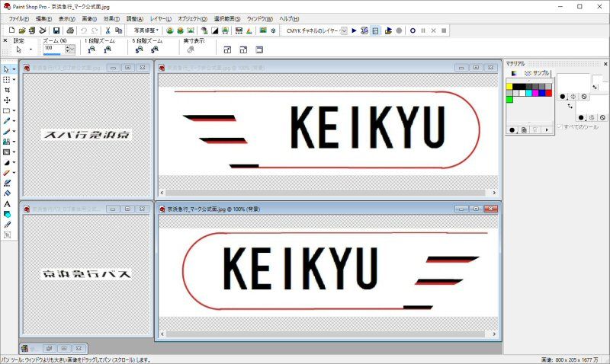The width and height of the screenshot is (610, 364).
Task: Select the Pan/arrow tool in tool palette
Action: tap(6, 69)
